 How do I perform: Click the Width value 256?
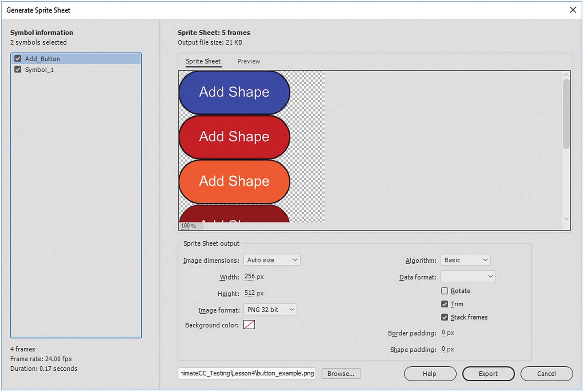(x=250, y=277)
